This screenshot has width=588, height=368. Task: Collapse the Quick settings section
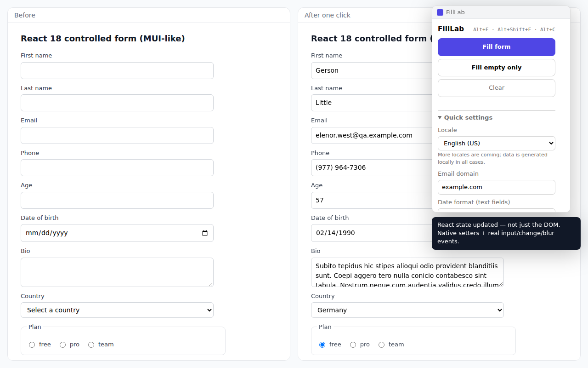point(465,118)
